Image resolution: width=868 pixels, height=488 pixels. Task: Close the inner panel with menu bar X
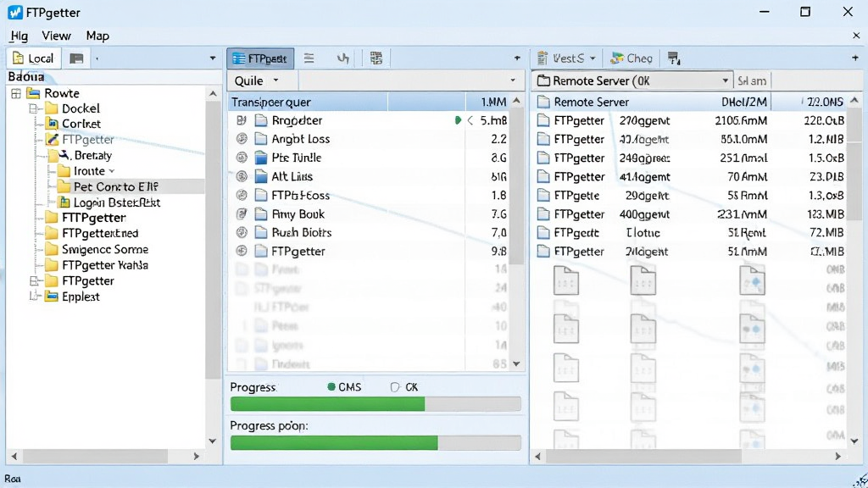[x=856, y=36]
